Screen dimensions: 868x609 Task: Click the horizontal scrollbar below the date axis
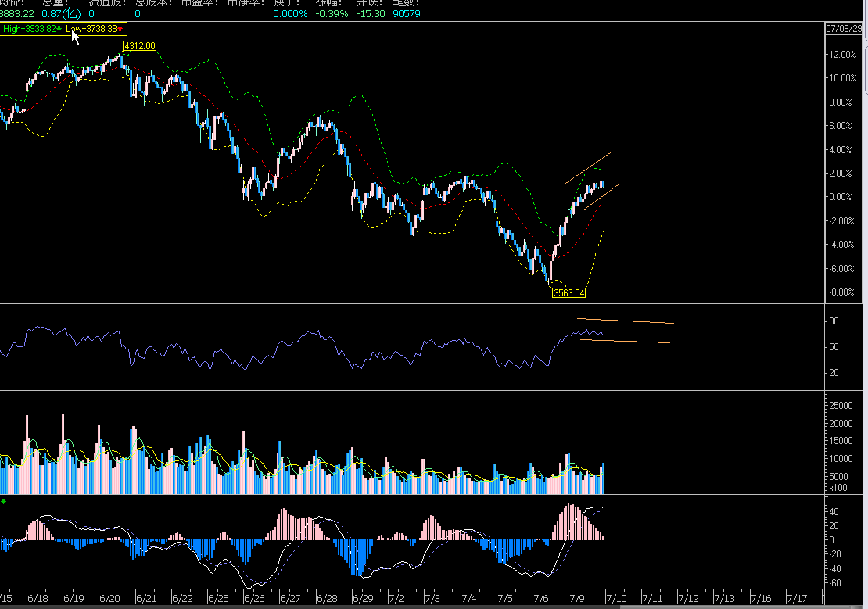point(432,607)
